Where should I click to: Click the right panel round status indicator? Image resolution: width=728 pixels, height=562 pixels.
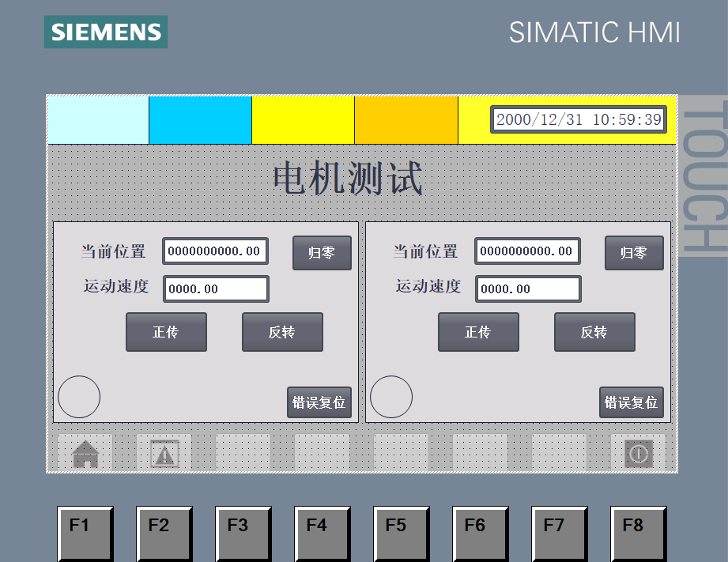tap(391, 397)
